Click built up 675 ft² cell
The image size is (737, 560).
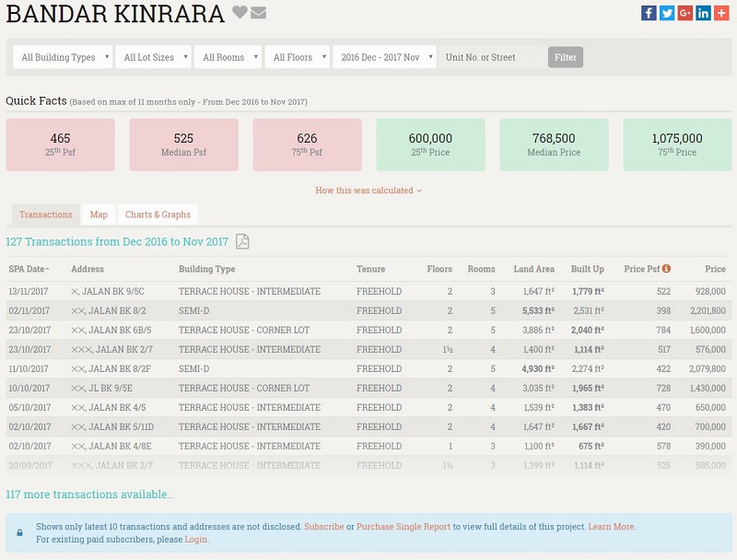tap(591, 446)
